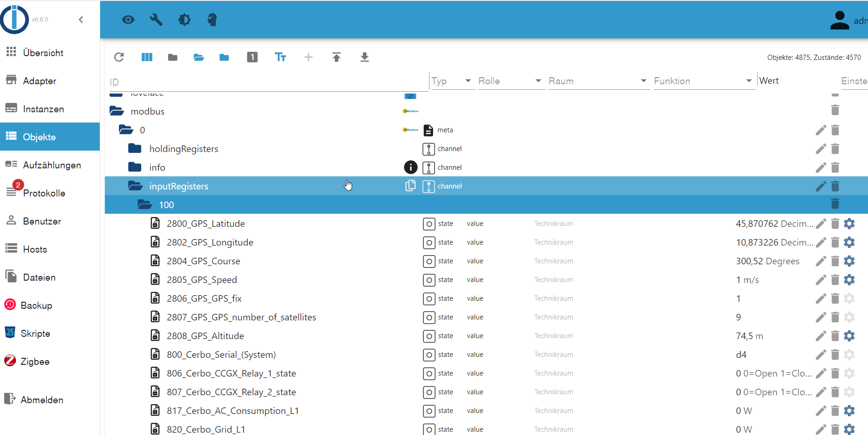Viewport: 868px width, 435px height.
Task: Select Objekte in the sidebar
Action: tap(50, 137)
